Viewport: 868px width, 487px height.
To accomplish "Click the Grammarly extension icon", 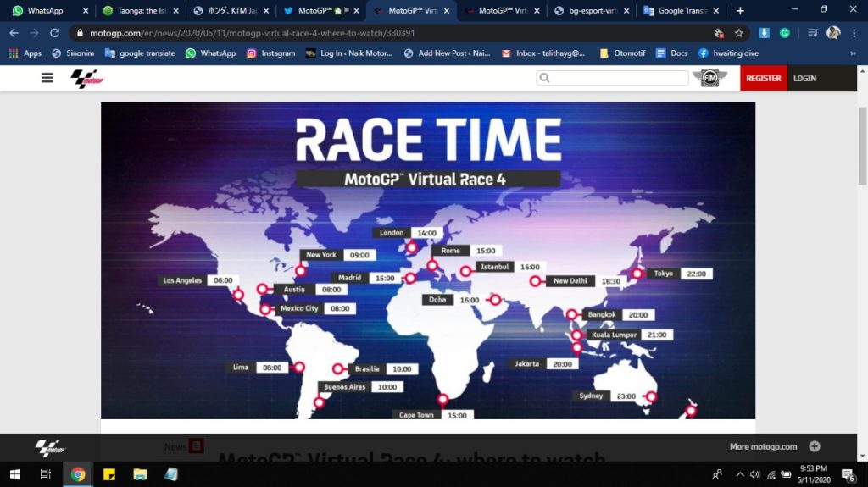I will pyautogui.click(x=785, y=33).
